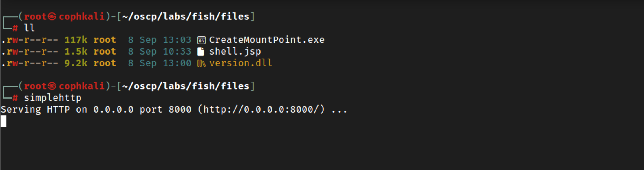Click the white block cursor

(3, 121)
